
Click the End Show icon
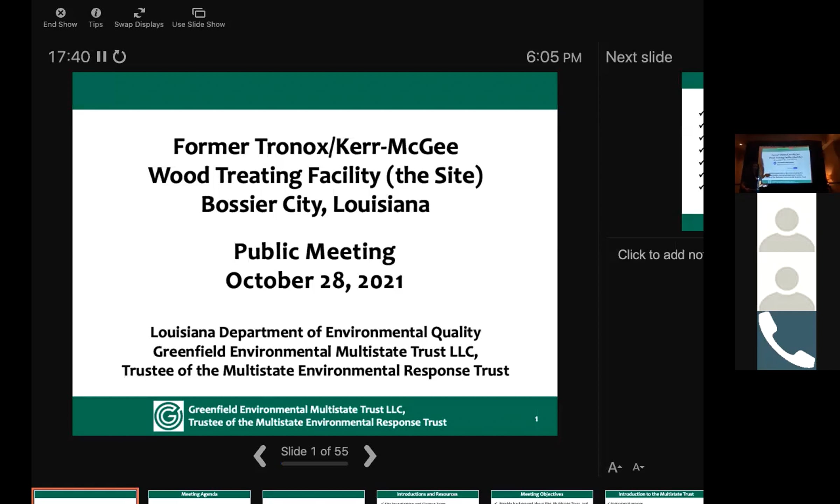pos(61,13)
